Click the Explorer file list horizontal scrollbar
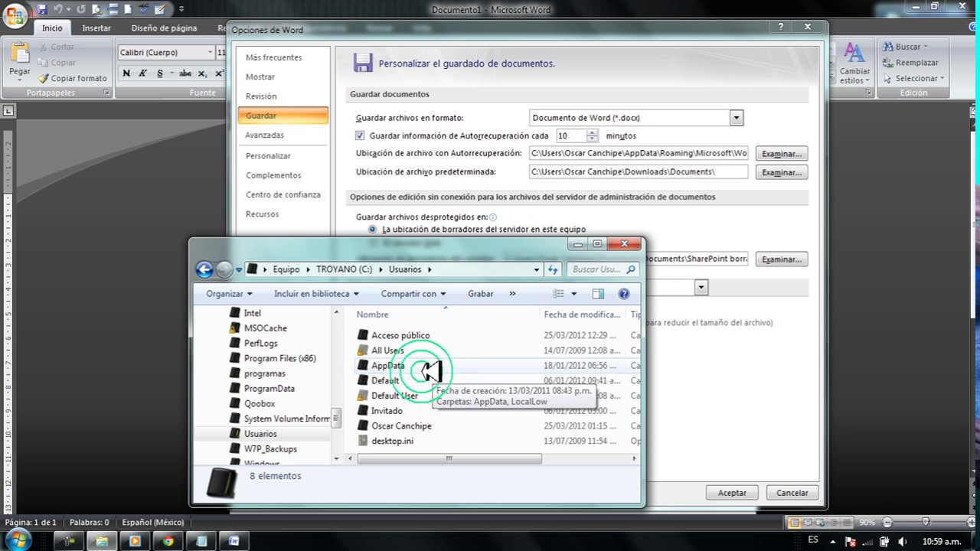Image resolution: width=980 pixels, height=551 pixels. pyautogui.click(x=449, y=458)
